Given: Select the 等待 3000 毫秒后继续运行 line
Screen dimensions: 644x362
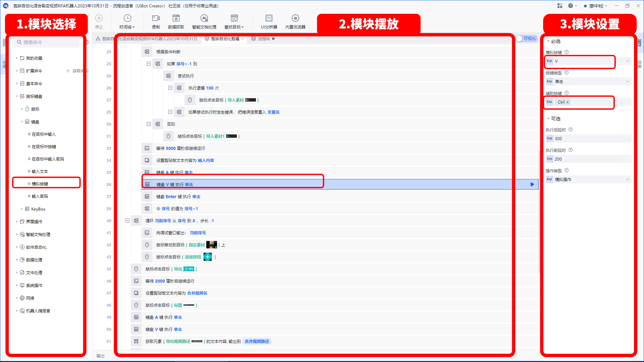Looking at the screenshot, I should point(340,148).
